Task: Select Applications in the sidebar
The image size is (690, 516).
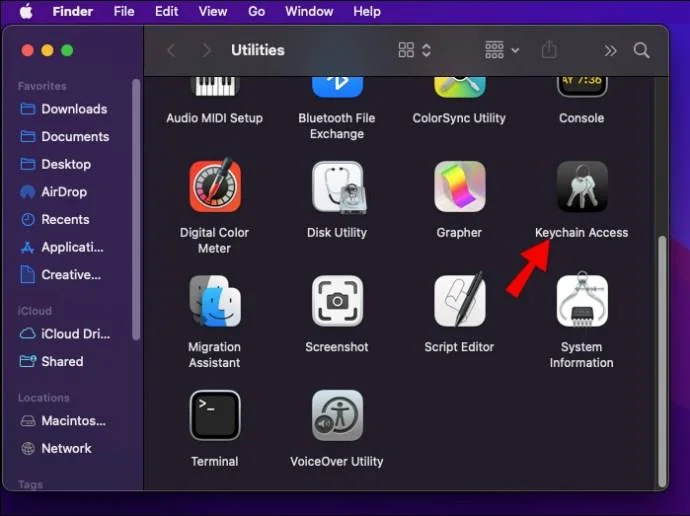Action: (x=62, y=247)
